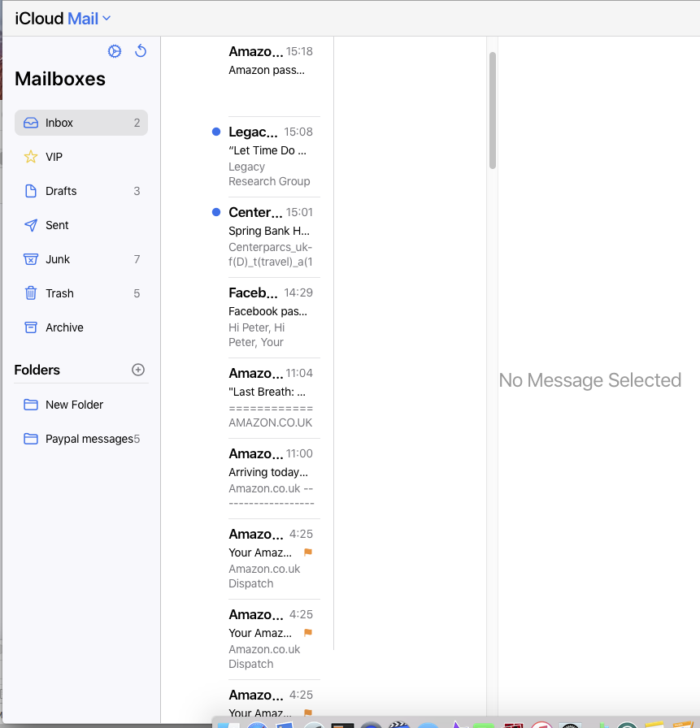Open the mail settings gear icon
Viewport: 700px width, 728px height.
115,51
